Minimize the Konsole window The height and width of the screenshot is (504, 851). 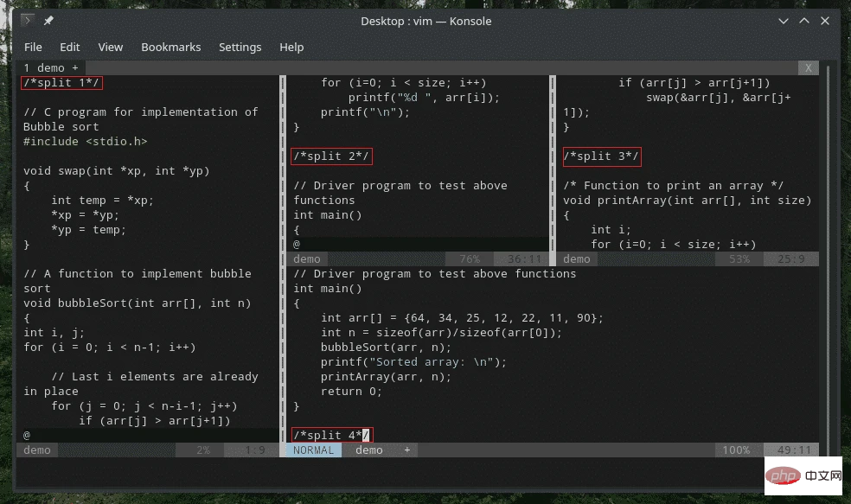pyautogui.click(x=782, y=21)
